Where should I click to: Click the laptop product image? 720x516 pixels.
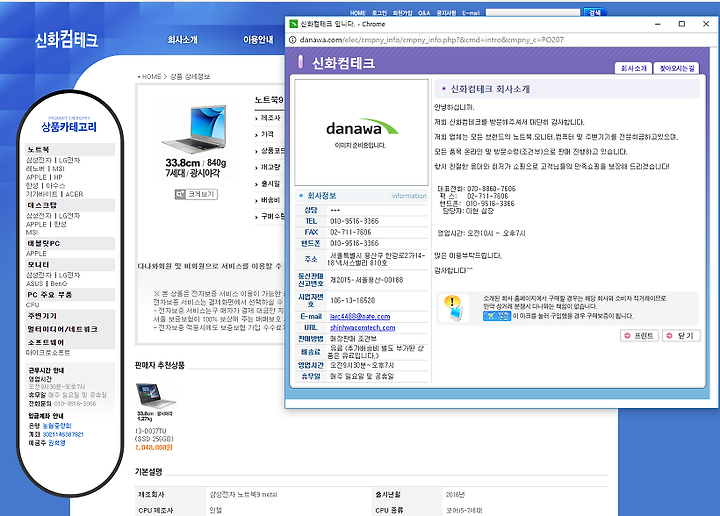tap(195, 129)
